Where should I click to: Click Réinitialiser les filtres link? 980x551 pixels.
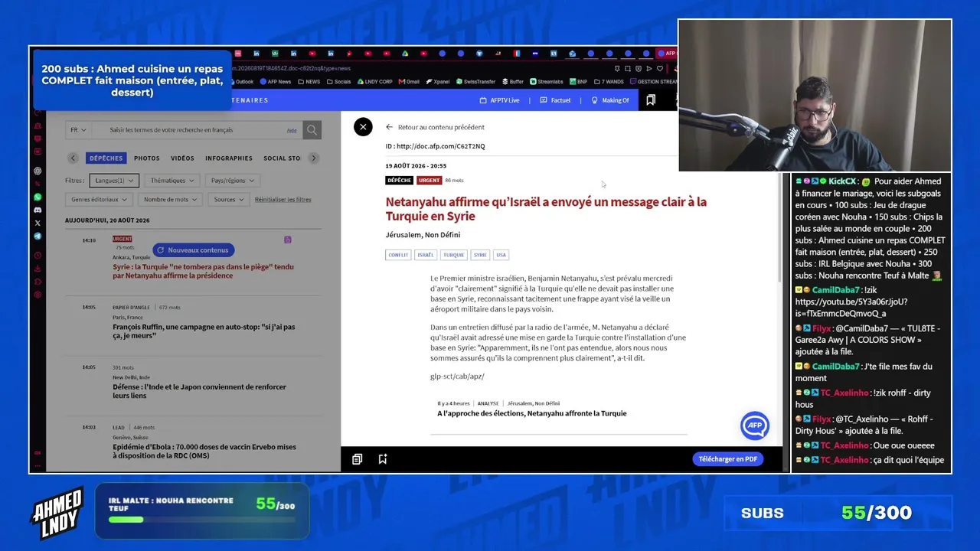(283, 200)
